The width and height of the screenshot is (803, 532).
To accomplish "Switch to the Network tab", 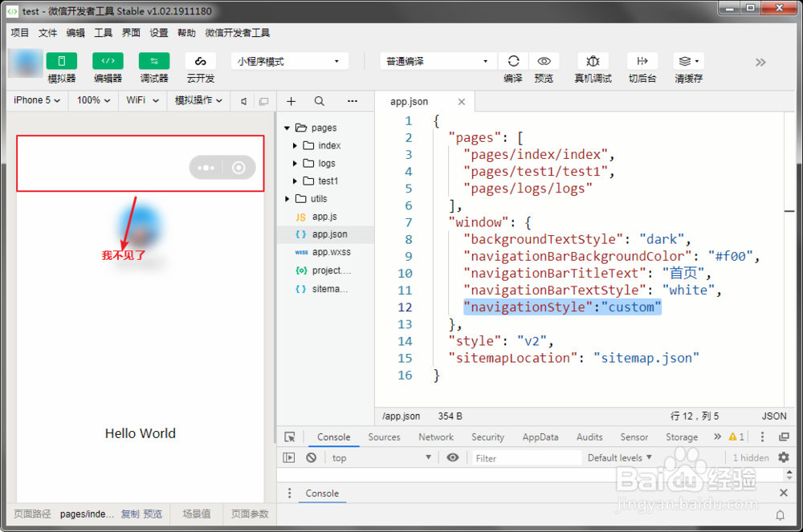I will [436, 437].
